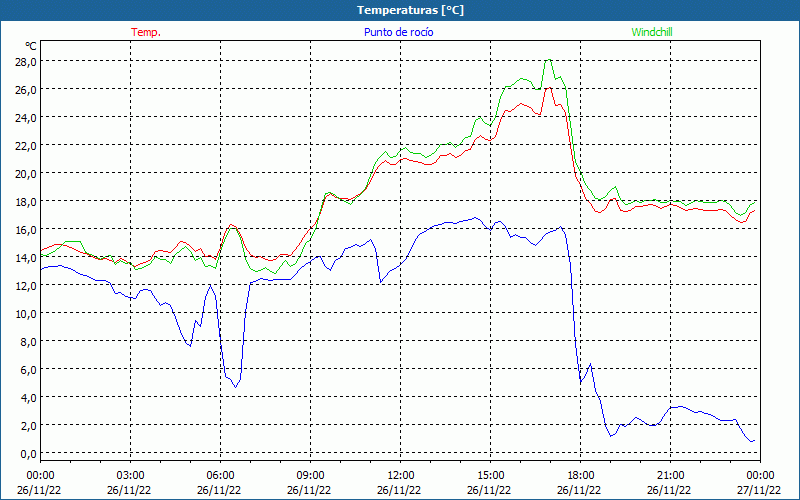800x500 pixels.
Task: Click the 0,0 y-axis value
Action: [28, 454]
